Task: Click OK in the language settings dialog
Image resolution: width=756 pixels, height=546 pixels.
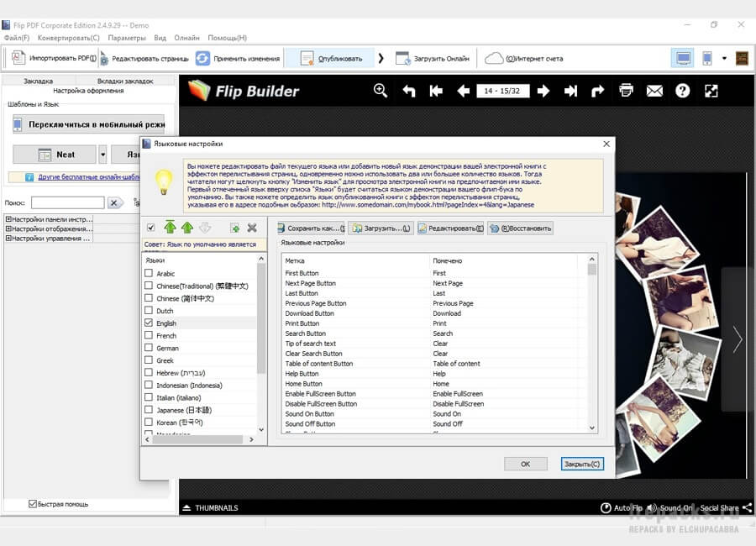Action: (x=526, y=464)
